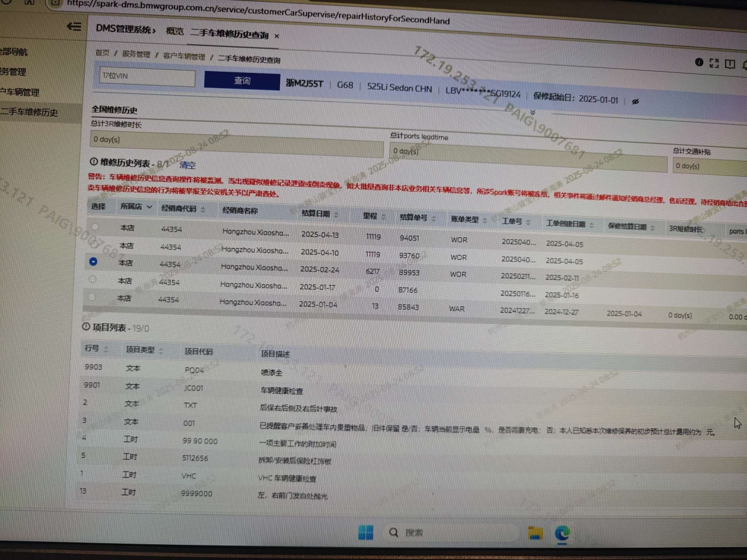Toggle the hidden VIN eye icon
Viewport: 747px width, 560px height.
(636, 101)
